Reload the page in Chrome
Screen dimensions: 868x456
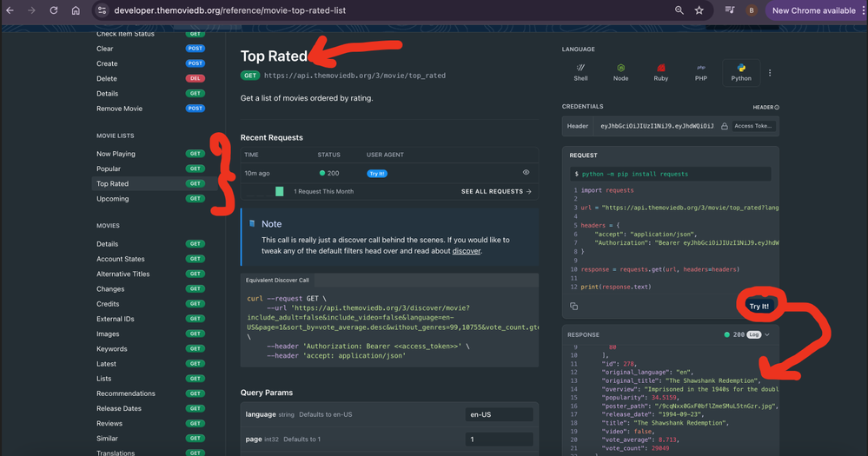pos(53,10)
